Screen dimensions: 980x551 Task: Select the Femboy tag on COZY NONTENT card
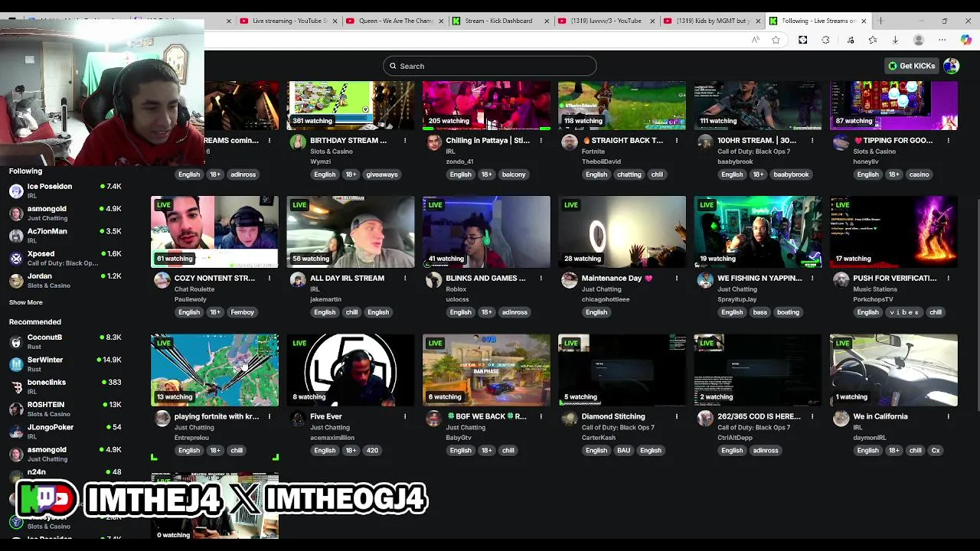[x=242, y=312]
